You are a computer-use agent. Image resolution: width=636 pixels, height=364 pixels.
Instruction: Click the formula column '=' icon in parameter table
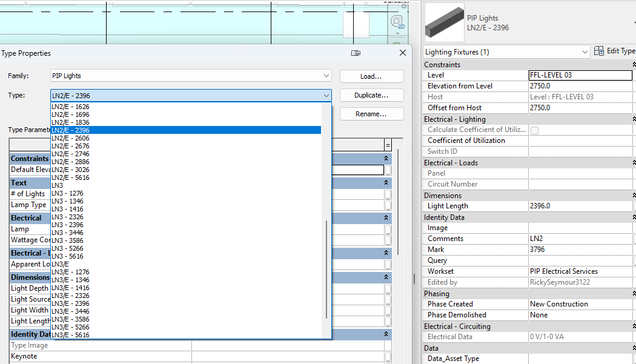(388, 145)
